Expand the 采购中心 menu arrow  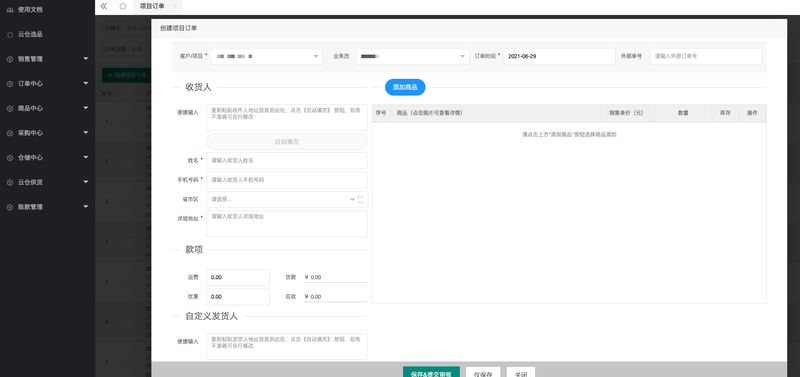pos(86,133)
